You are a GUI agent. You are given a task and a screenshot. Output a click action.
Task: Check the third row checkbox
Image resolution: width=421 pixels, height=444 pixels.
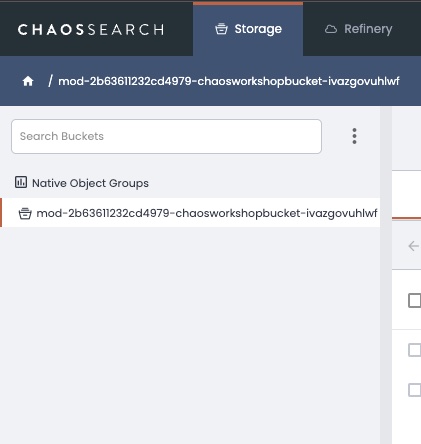coord(414,390)
